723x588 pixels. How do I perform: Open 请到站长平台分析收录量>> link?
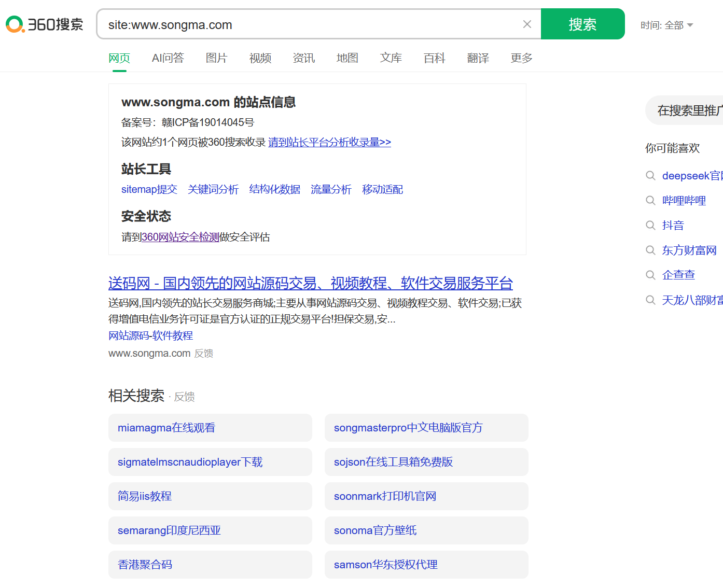329,142
